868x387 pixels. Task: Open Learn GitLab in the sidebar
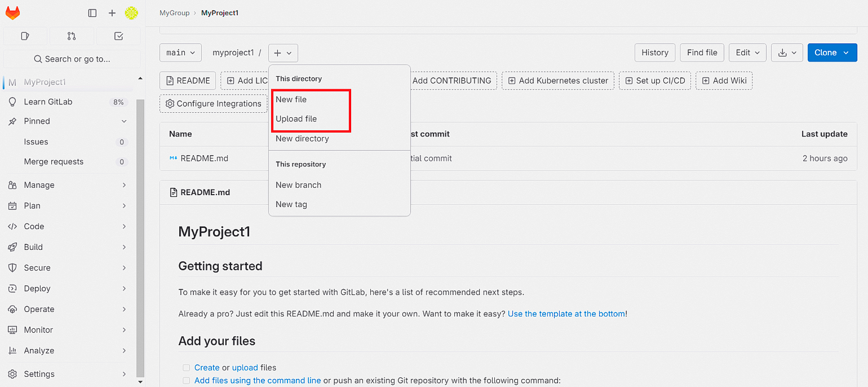[x=68, y=102]
